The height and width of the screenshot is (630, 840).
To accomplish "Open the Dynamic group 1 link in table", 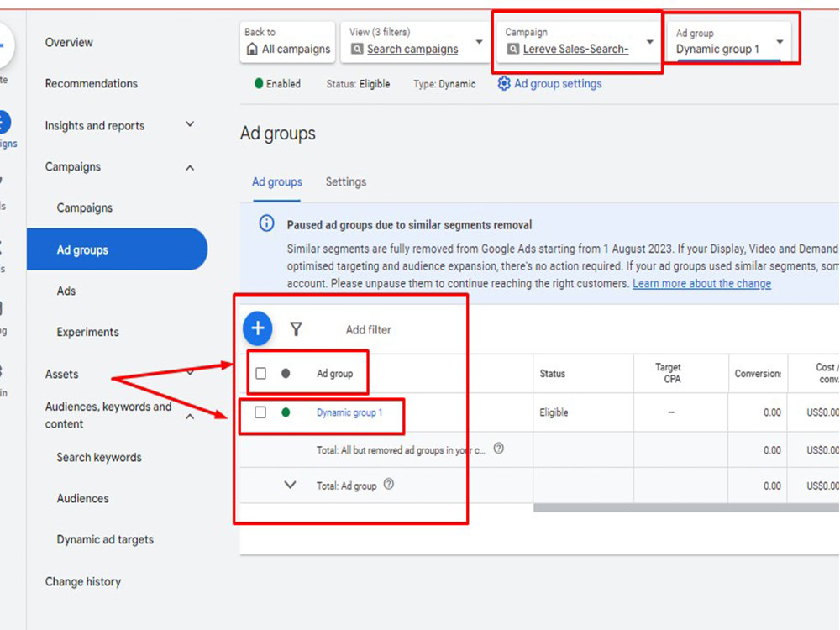I will (x=349, y=412).
